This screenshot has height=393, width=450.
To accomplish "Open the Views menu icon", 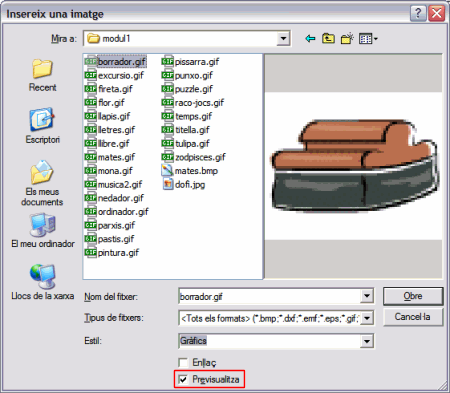I will [368, 39].
